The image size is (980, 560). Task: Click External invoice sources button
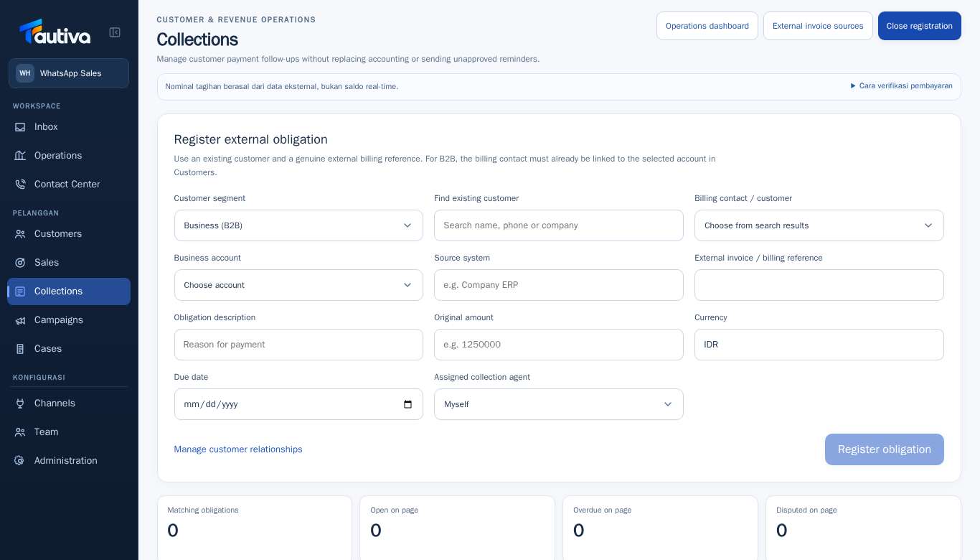(818, 26)
